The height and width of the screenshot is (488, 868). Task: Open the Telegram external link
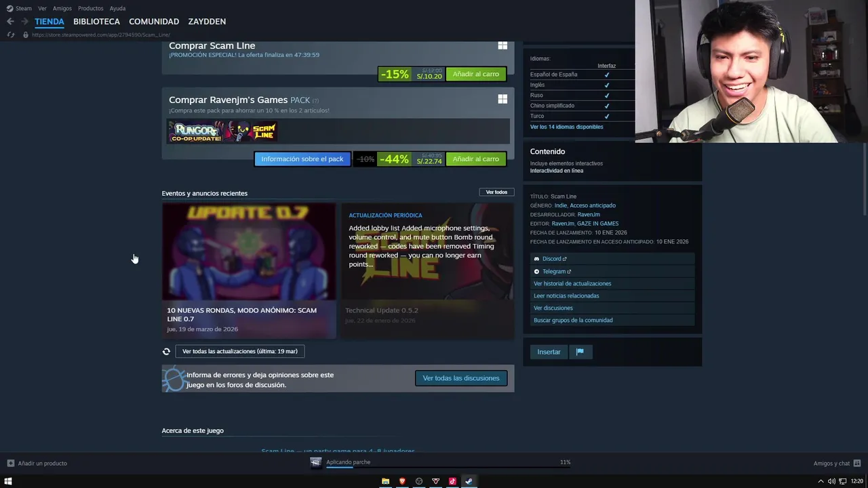click(557, 271)
